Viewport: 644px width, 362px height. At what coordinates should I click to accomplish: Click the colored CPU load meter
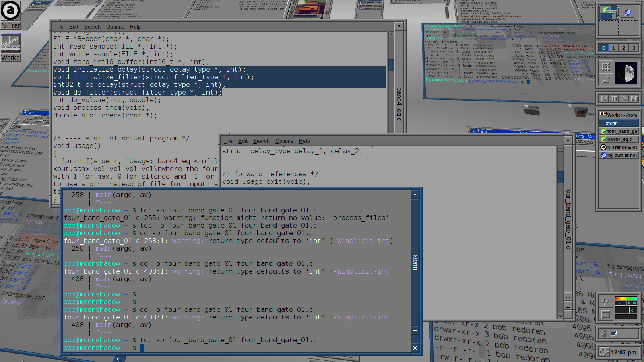coord(626,298)
